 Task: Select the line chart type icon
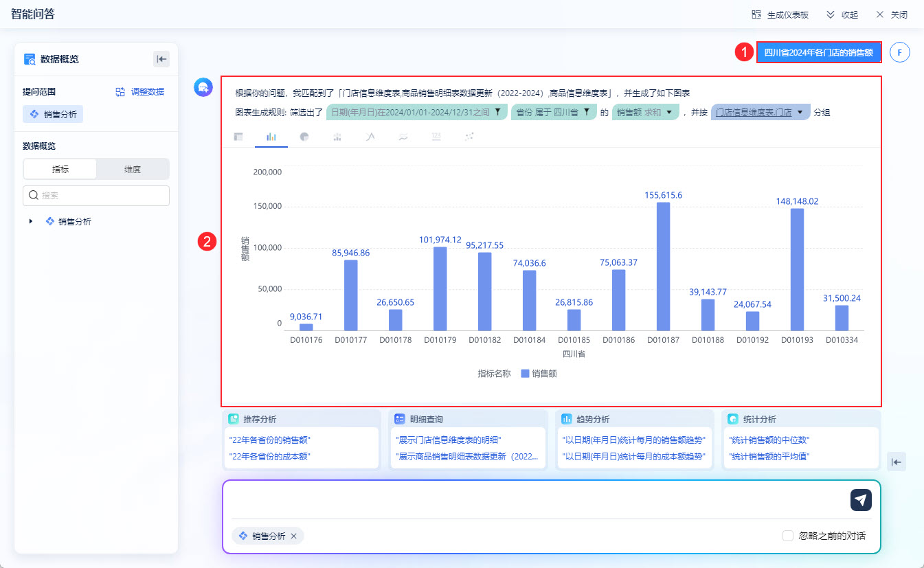pos(370,137)
